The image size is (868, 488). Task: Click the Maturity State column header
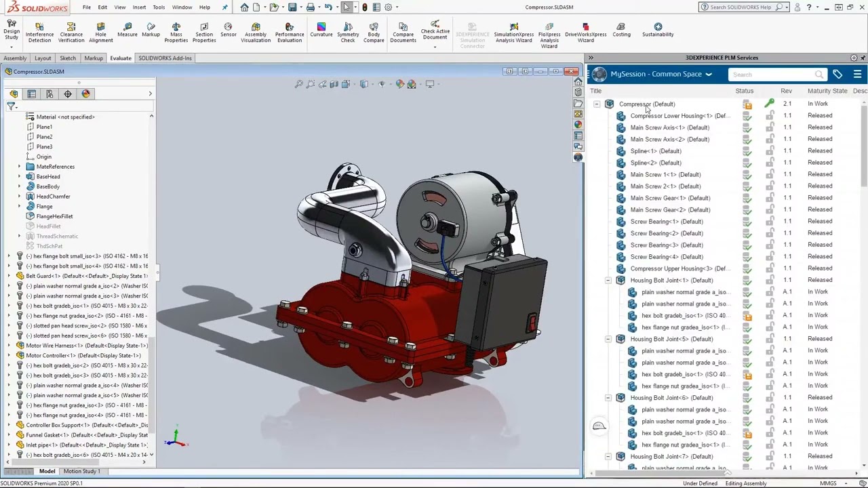pyautogui.click(x=827, y=91)
